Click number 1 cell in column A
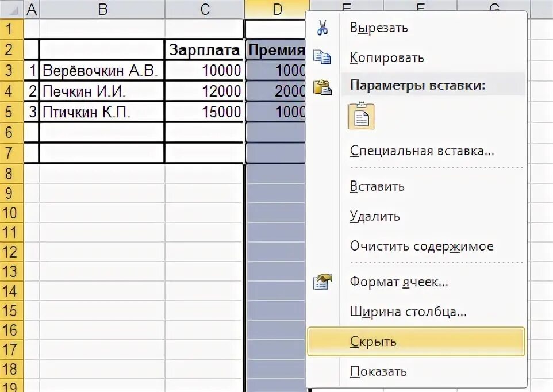Image resolution: width=553 pixels, height=392 pixels. (32, 70)
